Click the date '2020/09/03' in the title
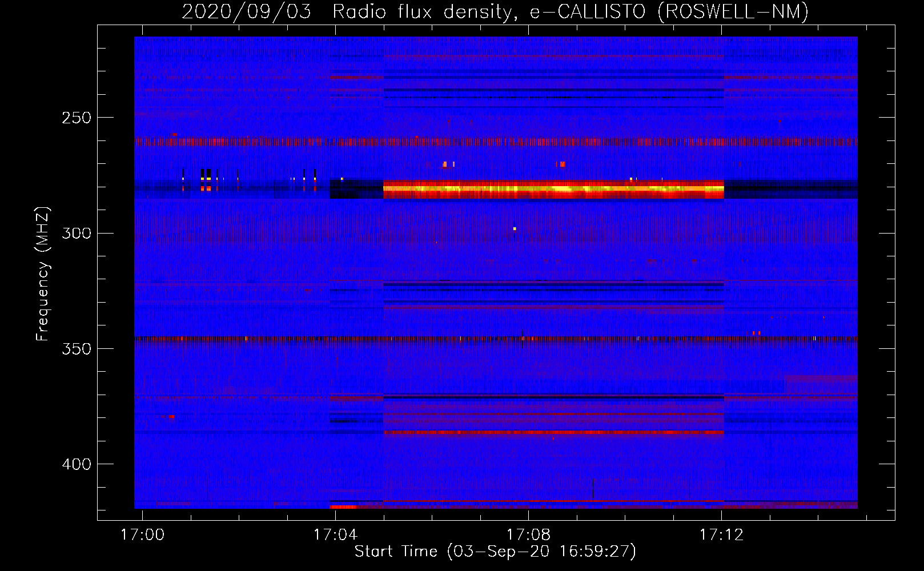The height and width of the screenshot is (571, 924). click(247, 11)
